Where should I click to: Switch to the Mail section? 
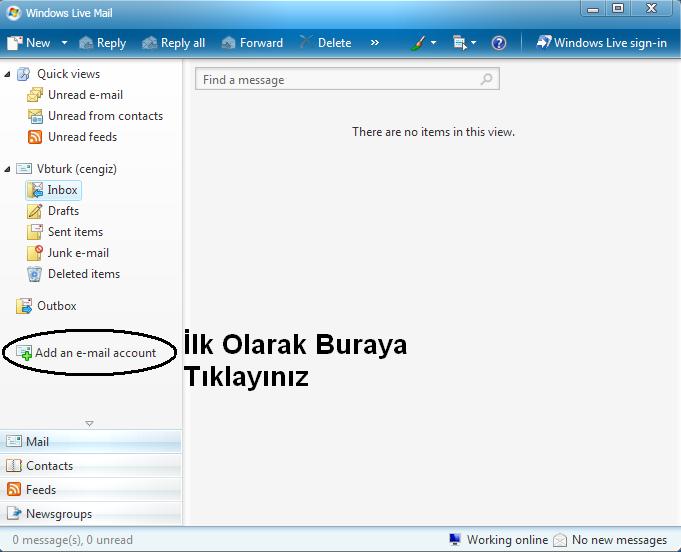(x=91, y=442)
